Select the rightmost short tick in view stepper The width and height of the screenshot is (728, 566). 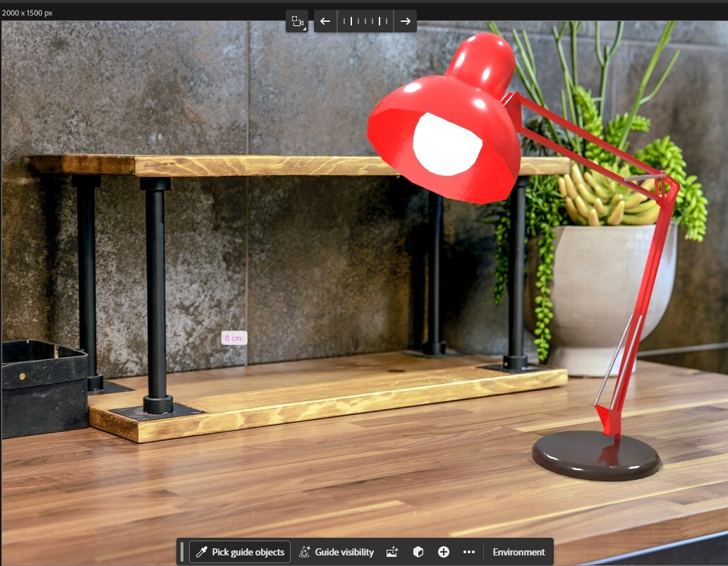[x=387, y=21]
